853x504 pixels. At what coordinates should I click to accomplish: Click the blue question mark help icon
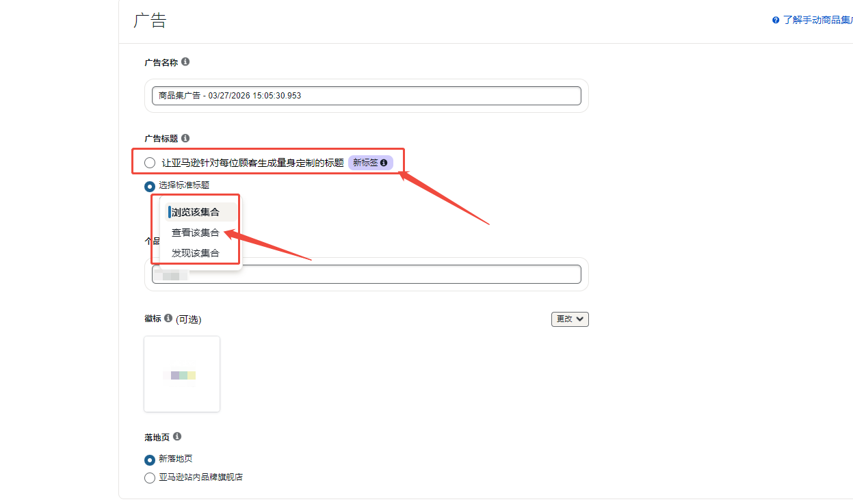(x=776, y=21)
